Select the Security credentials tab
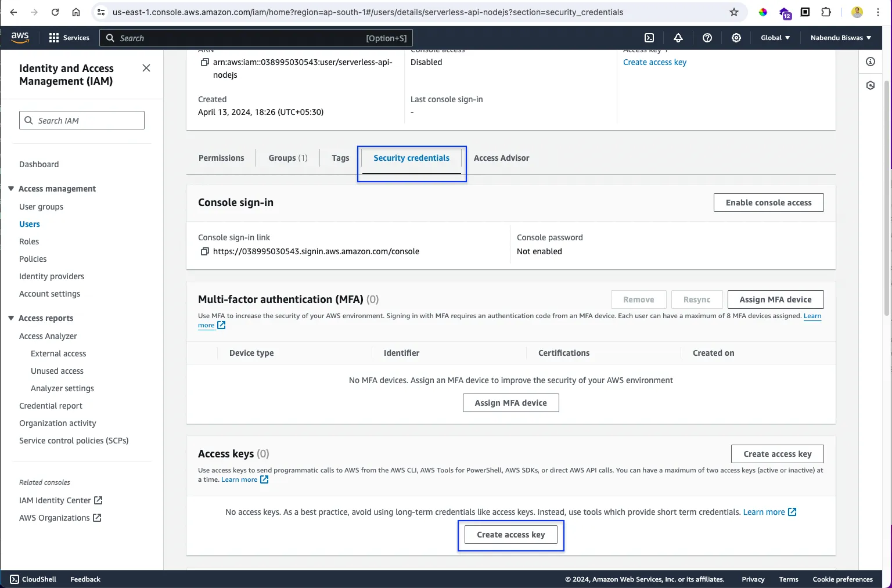 click(x=411, y=158)
